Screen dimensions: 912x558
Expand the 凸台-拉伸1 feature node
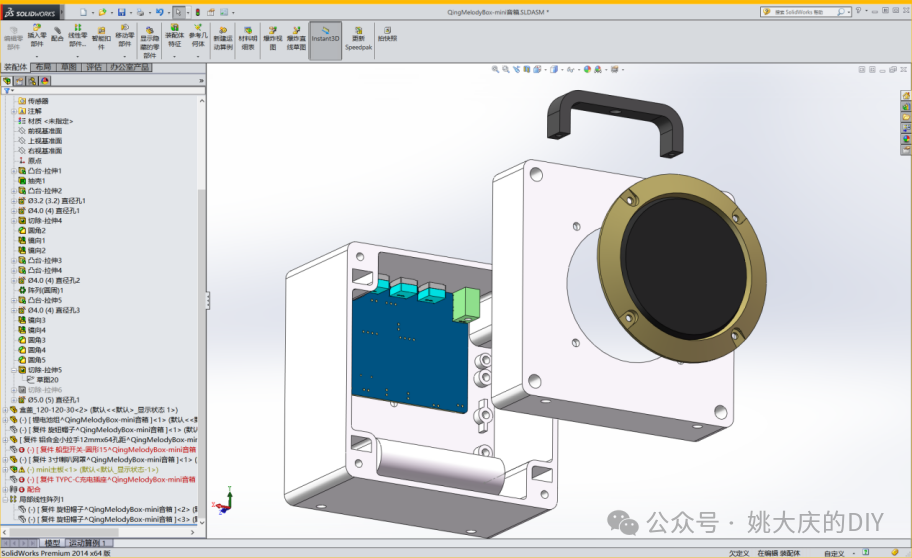[x=14, y=171]
